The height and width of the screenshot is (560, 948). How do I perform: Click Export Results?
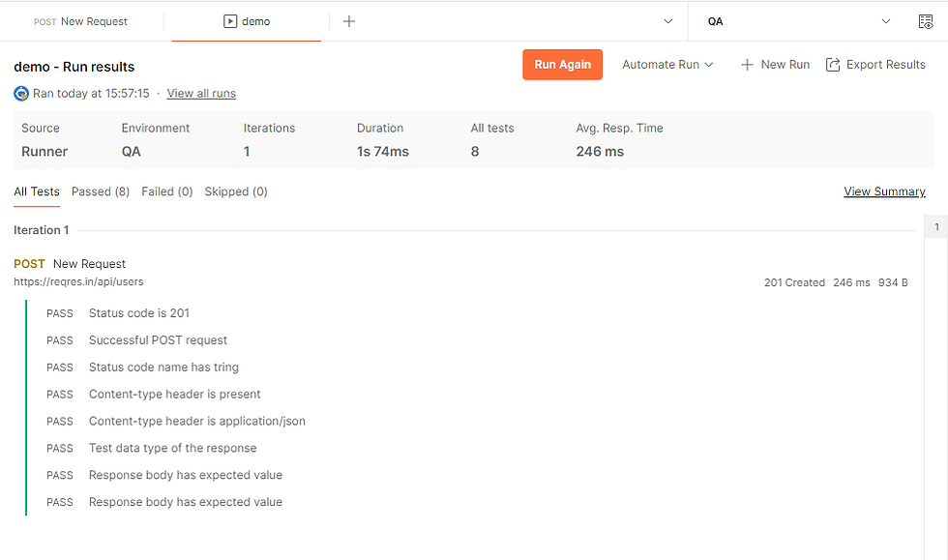click(875, 65)
